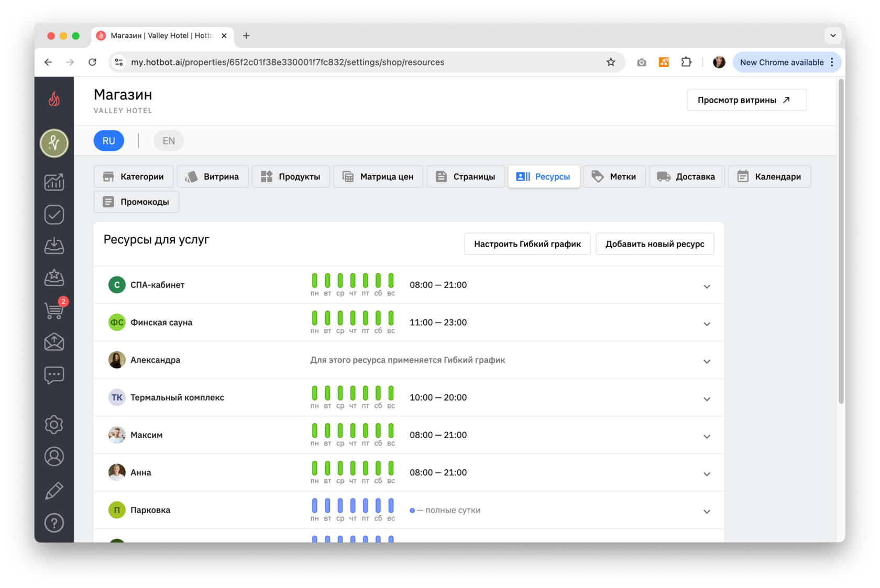Open the Доставка tab

687,176
